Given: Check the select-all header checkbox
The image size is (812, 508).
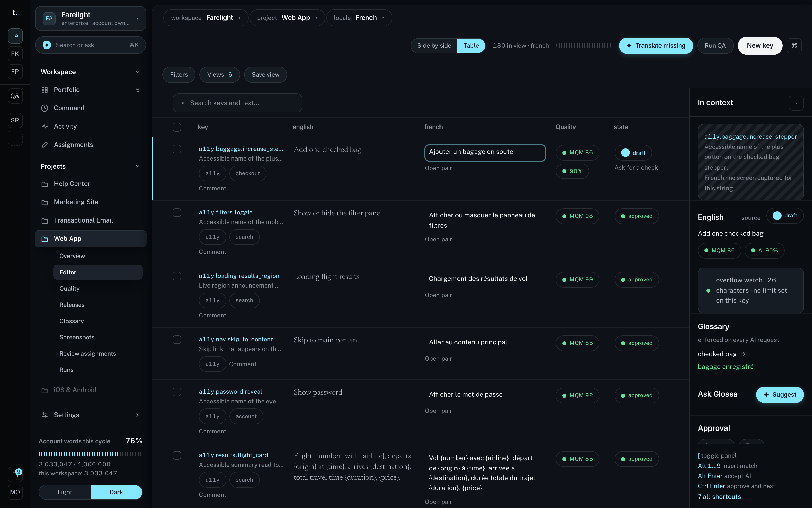Looking at the screenshot, I should click(177, 127).
